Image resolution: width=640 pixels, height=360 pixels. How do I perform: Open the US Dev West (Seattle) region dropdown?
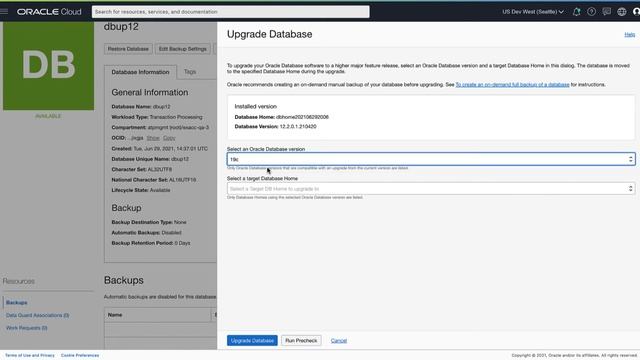click(x=533, y=12)
